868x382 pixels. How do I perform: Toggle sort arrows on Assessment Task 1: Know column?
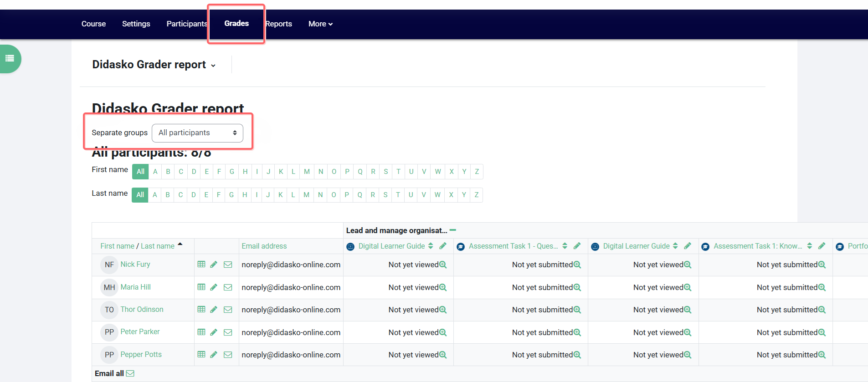coord(810,246)
